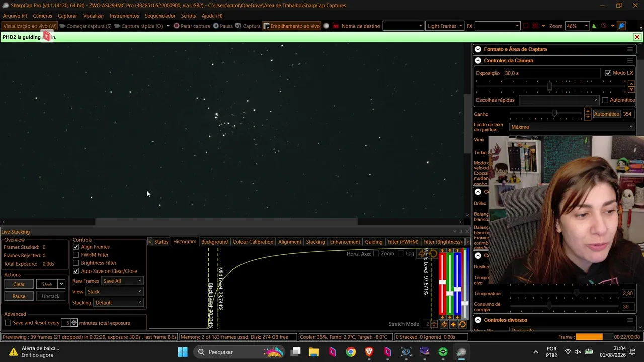This screenshot has height=362, width=644.
Task: Click the Captura rápida toolbar button
Action: 138,26
